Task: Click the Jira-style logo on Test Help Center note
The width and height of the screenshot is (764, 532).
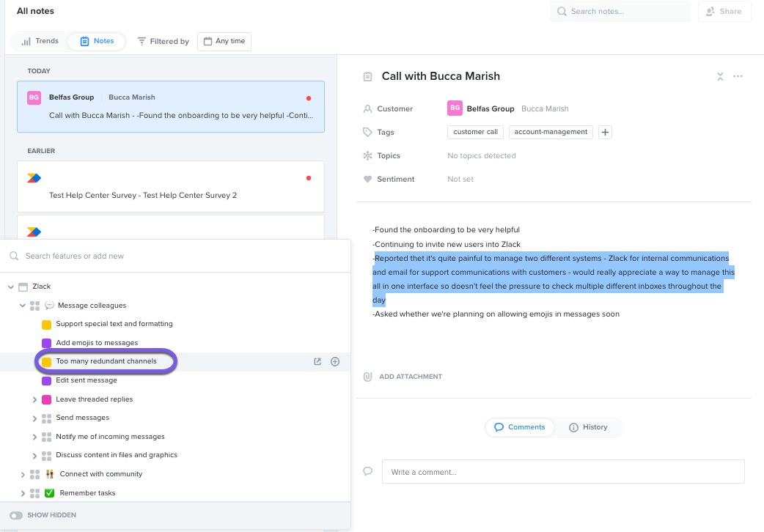Action: 34,178
